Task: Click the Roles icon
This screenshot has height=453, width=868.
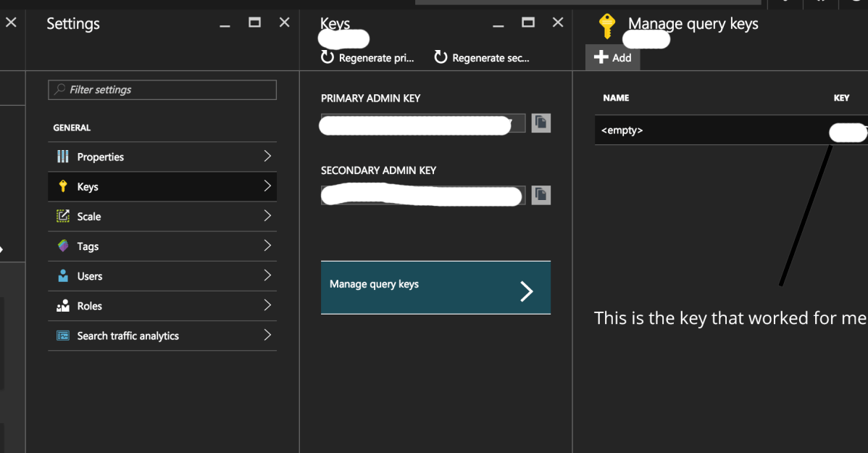Action: [x=63, y=306]
